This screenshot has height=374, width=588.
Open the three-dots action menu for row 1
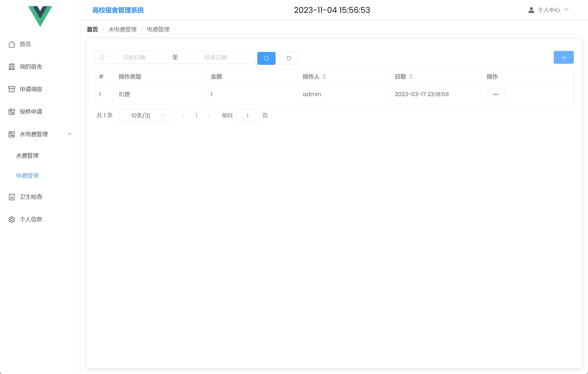[x=496, y=94]
